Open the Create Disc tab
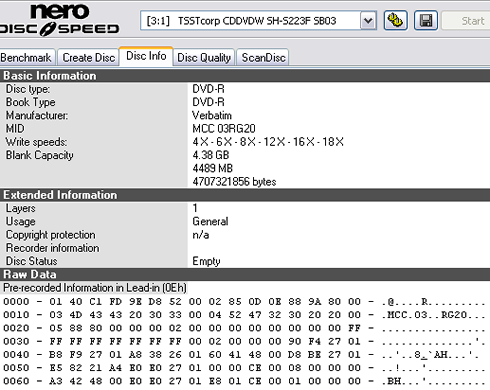The width and height of the screenshot is (490, 390). (89, 57)
